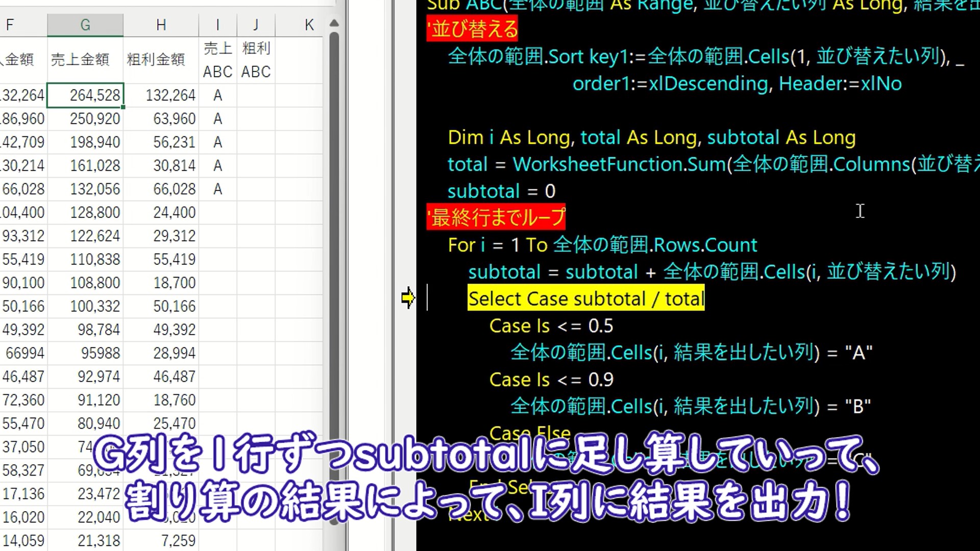The width and height of the screenshot is (980, 551).
Task: Click the red '最終行までループ comment
Action: pos(496,218)
